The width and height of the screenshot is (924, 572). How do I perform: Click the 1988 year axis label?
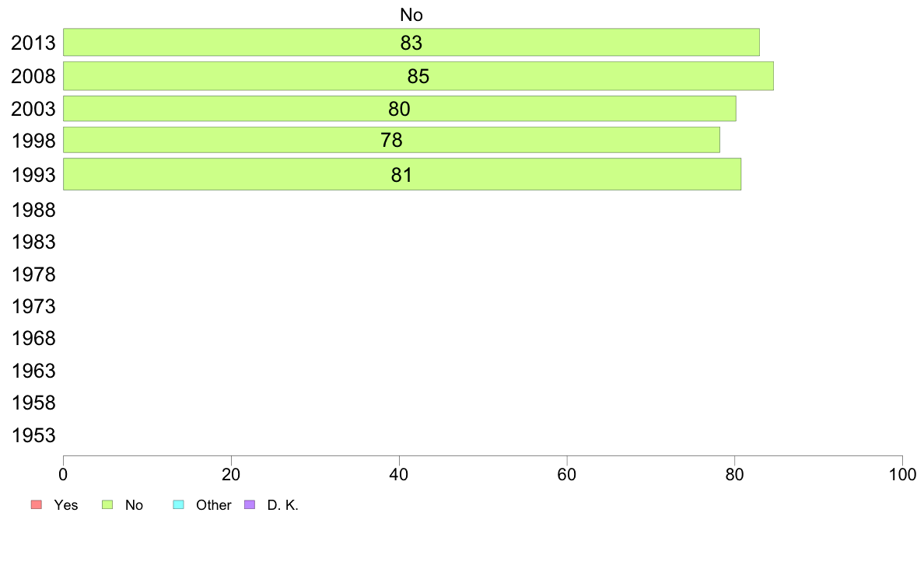click(33, 211)
